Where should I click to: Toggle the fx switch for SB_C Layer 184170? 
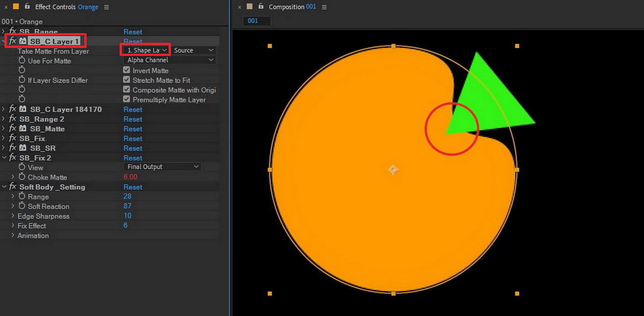12,109
